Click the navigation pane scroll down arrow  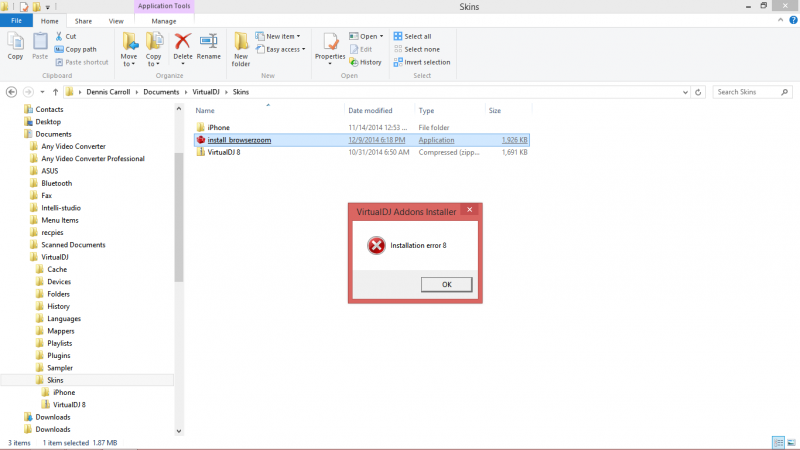(x=179, y=431)
